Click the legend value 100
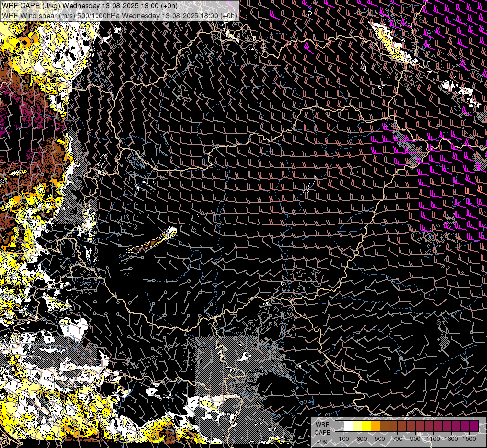 coord(344,439)
